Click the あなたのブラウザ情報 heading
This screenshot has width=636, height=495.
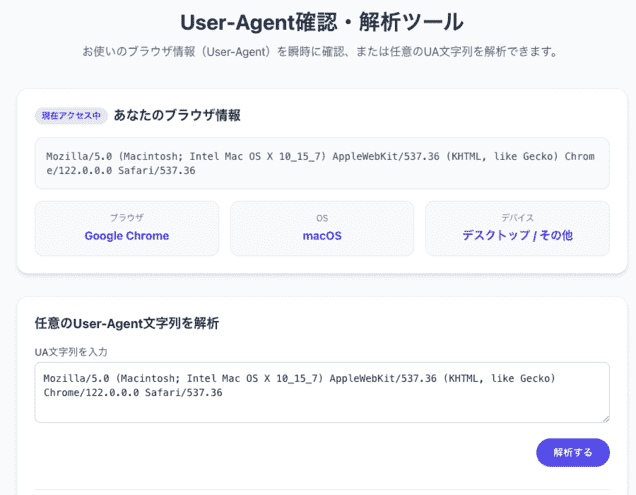pos(177,115)
